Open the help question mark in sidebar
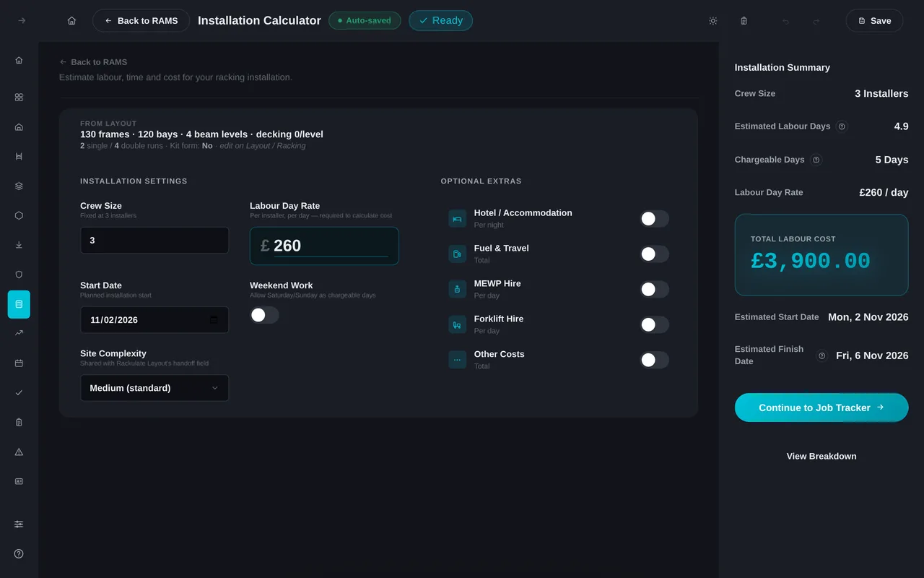 [19, 553]
